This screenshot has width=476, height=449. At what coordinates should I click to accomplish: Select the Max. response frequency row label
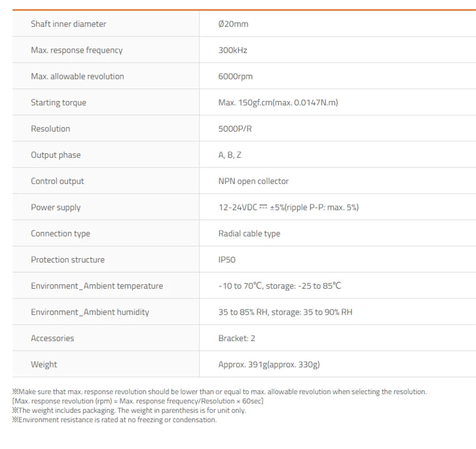point(76,50)
